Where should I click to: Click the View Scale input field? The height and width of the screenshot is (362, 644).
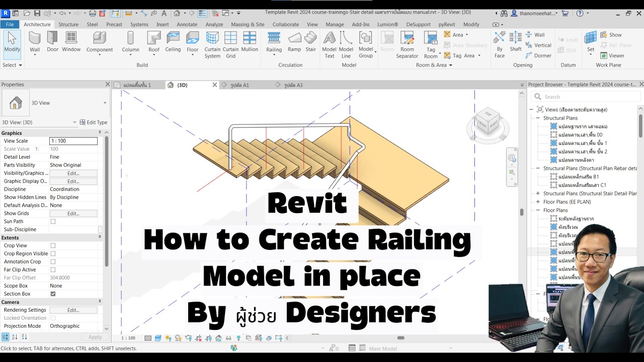pyautogui.click(x=73, y=141)
